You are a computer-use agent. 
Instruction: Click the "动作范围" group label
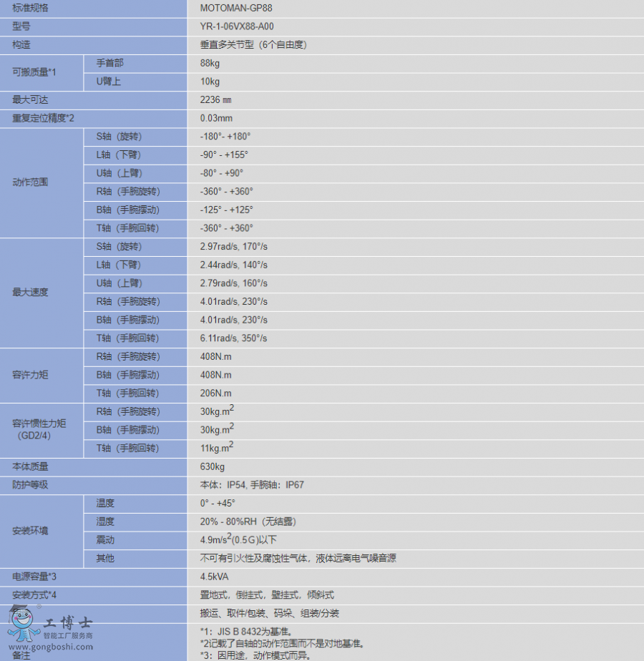[x=30, y=182]
